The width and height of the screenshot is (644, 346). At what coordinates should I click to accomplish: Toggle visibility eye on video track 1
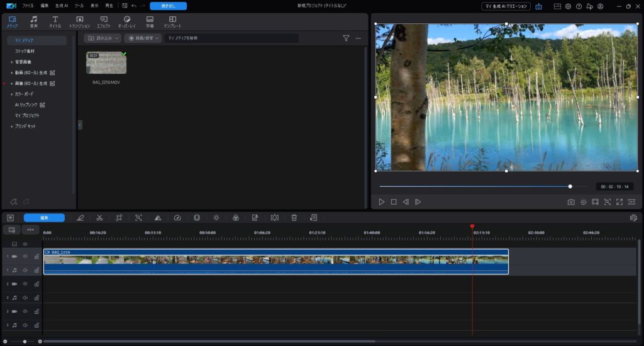click(x=25, y=257)
